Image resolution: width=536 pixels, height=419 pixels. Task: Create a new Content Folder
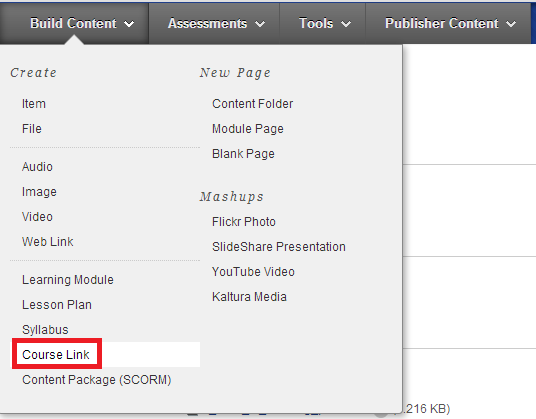point(253,104)
